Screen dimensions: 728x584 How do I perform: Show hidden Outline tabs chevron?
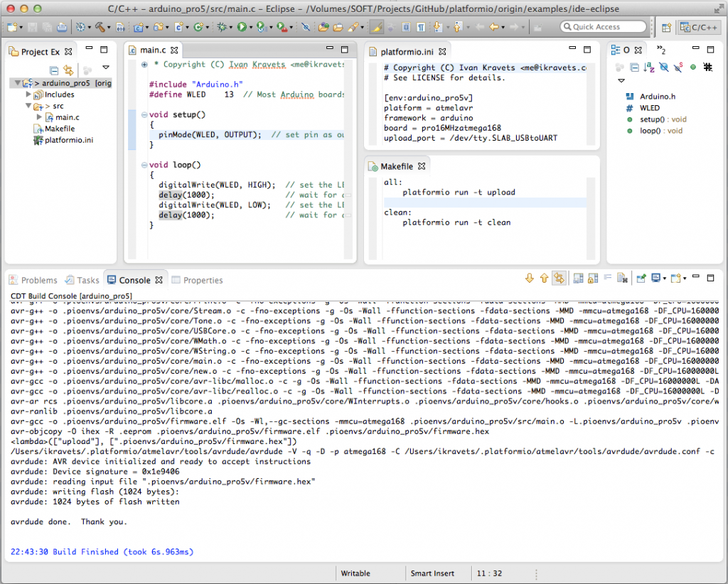tap(661, 50)
